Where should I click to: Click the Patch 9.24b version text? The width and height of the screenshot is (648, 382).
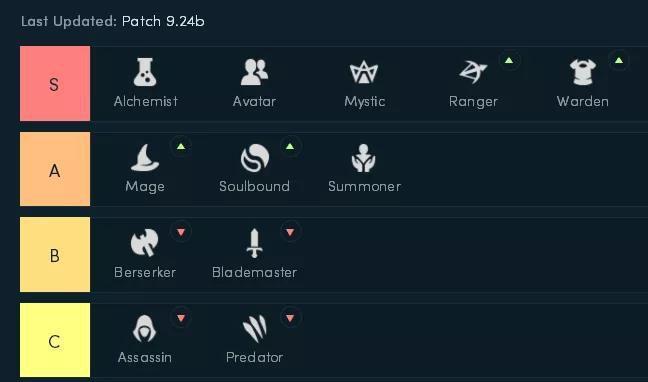163,21
